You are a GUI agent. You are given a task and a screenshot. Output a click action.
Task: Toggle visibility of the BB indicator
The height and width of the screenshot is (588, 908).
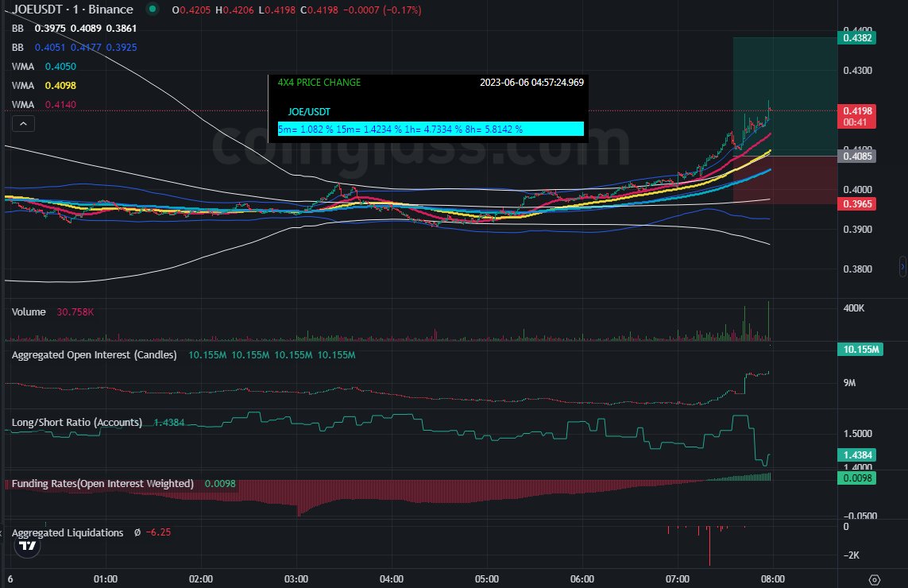[19, 28]
